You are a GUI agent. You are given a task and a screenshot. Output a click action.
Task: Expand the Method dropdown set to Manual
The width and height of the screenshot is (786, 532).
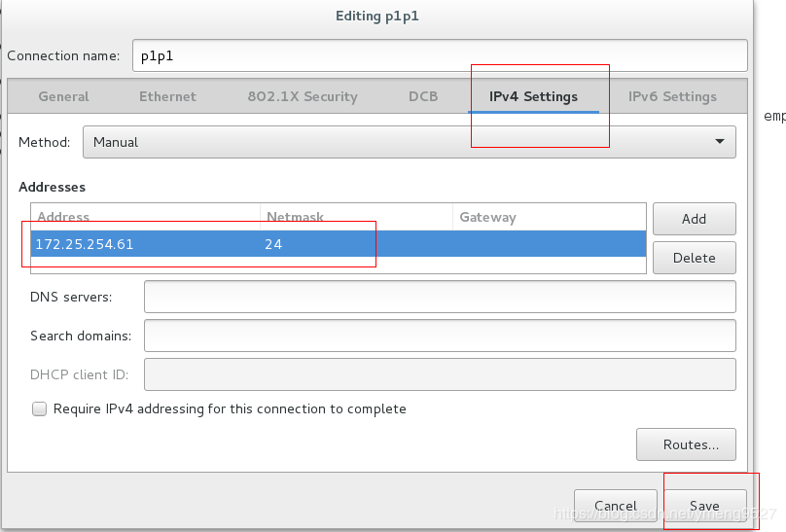[x=409, y=142]
